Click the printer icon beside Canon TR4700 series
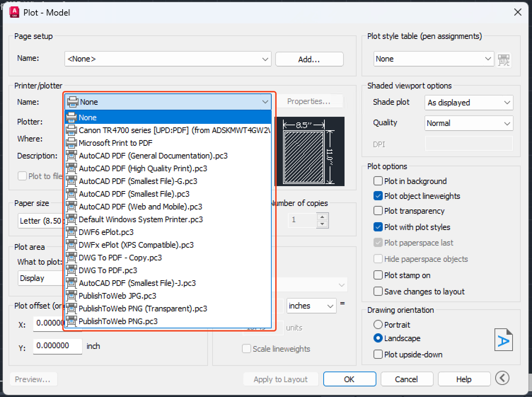The height and width of the screenshot is (397, 532). click(71, 130)
